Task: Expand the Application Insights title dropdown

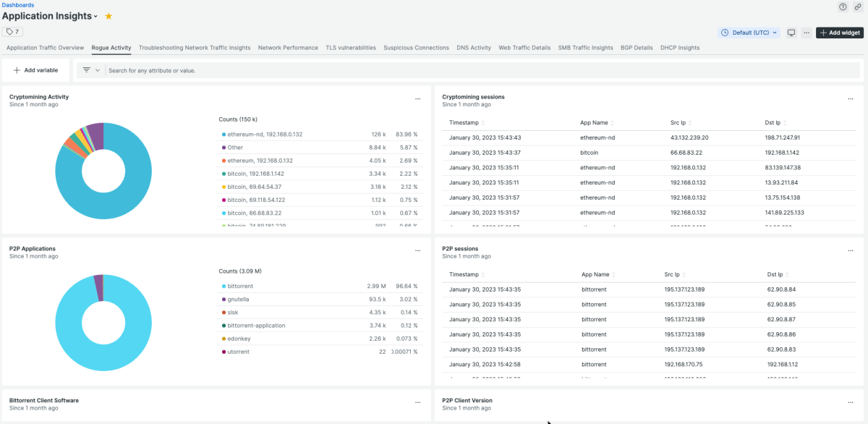Action: pos(97,17)
